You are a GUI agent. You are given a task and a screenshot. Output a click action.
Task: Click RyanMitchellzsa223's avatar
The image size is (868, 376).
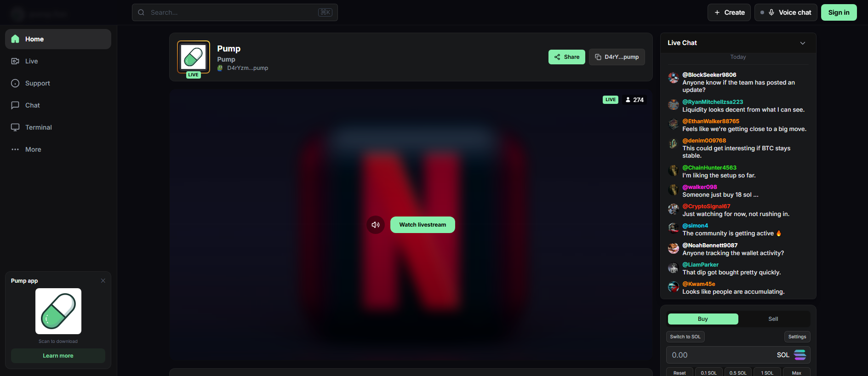pyautogui.click(x=674, y=105)
